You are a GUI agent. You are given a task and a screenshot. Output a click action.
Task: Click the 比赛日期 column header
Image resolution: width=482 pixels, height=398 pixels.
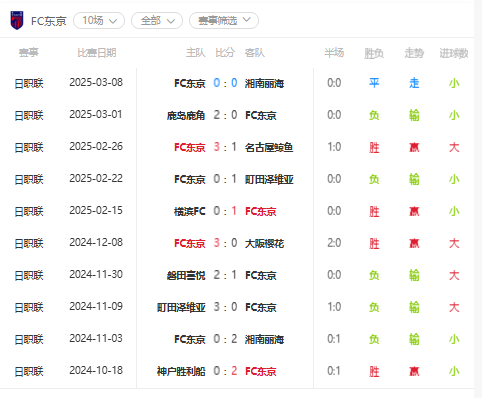point(97,53)
